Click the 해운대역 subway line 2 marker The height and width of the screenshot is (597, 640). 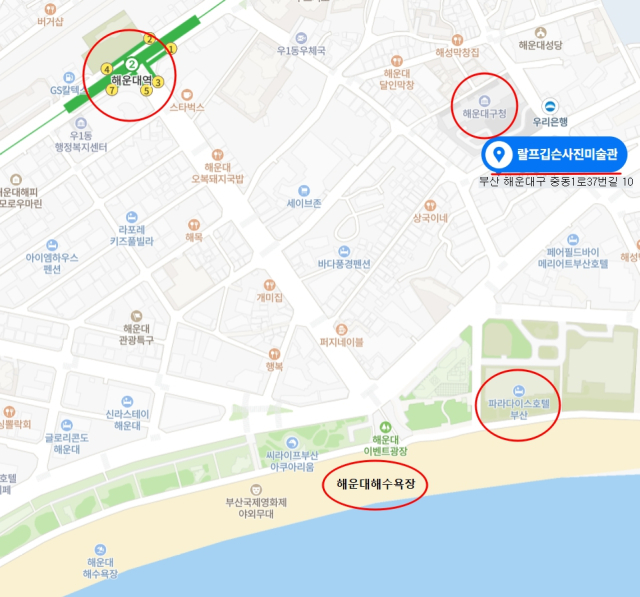[131, 64]
